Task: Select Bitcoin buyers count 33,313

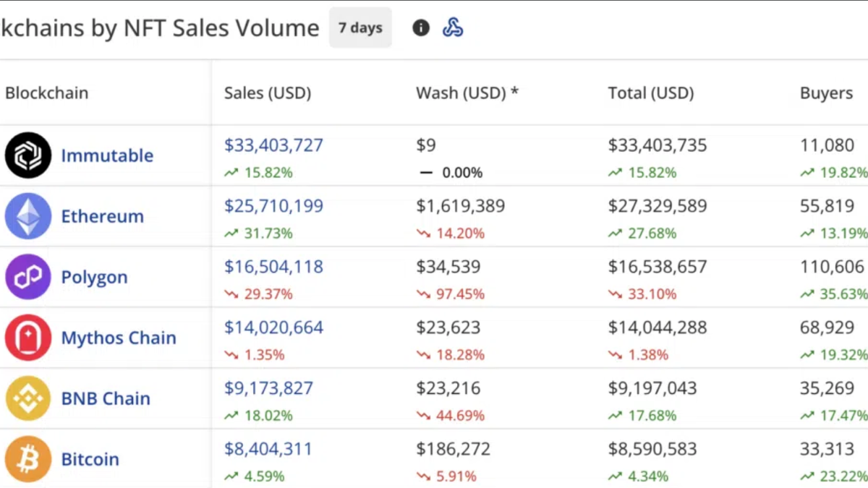Action: coord(827,449)
